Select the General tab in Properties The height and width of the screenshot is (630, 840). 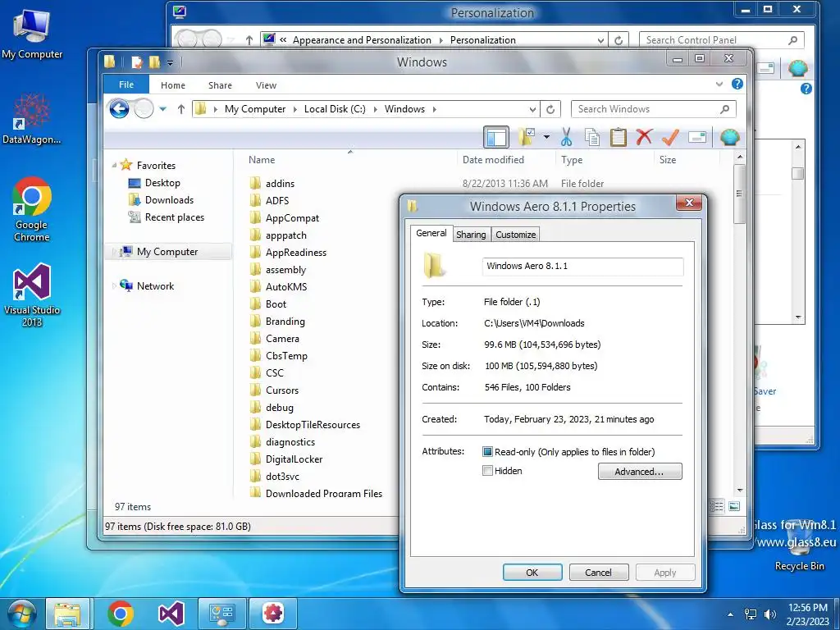point(431,233)
